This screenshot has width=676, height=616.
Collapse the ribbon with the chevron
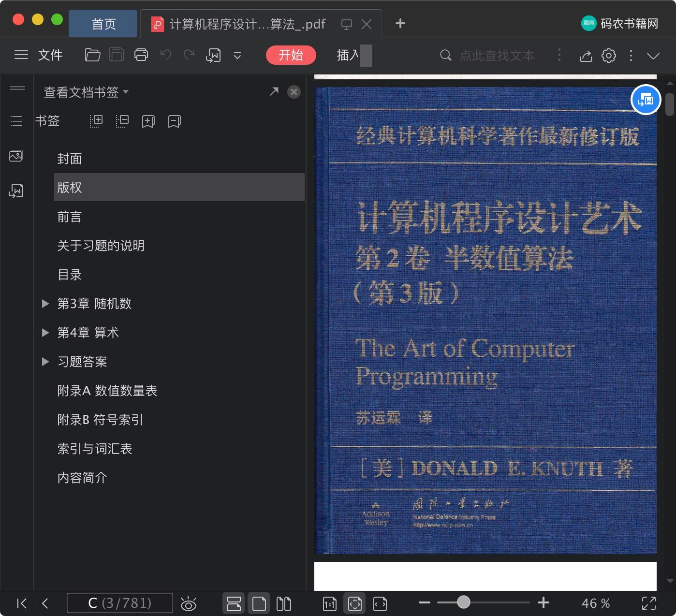(653, 56)
